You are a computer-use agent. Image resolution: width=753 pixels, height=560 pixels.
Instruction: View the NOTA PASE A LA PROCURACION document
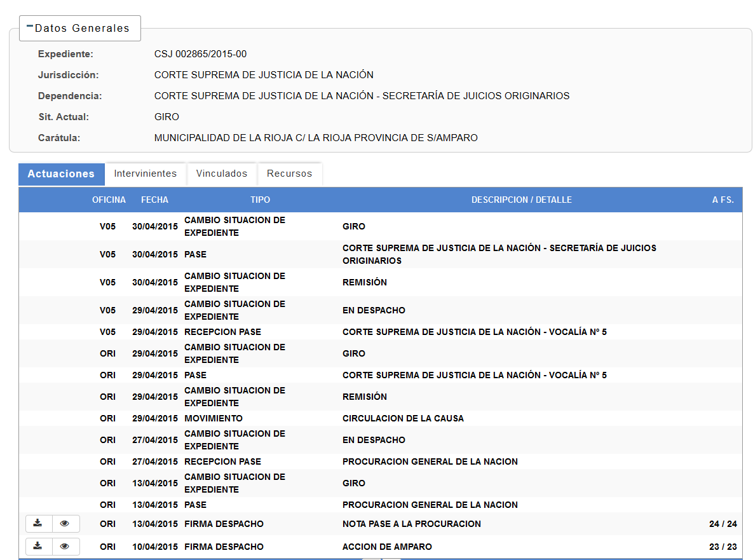[x=65, y=524]
